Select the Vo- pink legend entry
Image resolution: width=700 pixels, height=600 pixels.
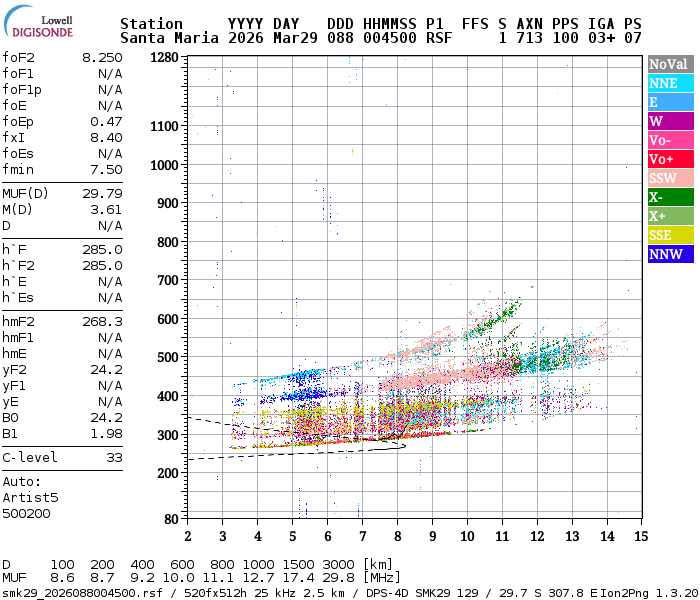point(670,141)
